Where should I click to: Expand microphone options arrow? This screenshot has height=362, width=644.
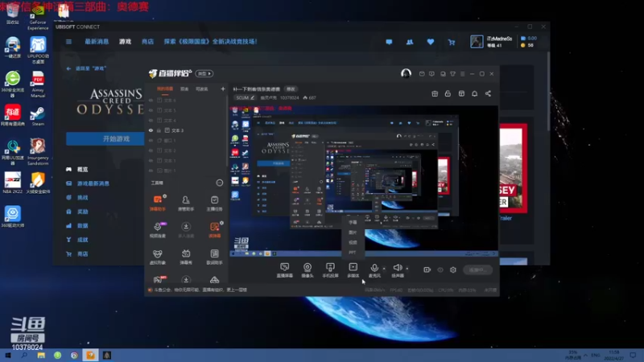384,269
